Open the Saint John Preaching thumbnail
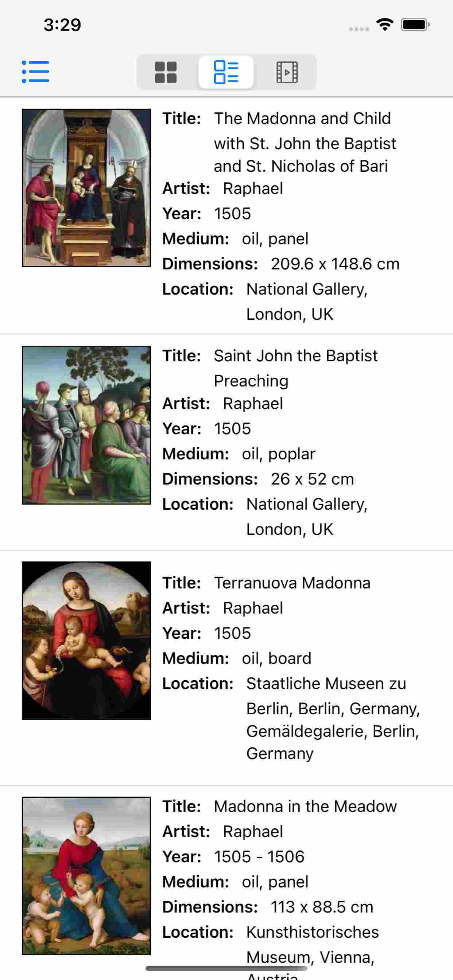Viewport: 453px width, 980px height. click(86, 425)
